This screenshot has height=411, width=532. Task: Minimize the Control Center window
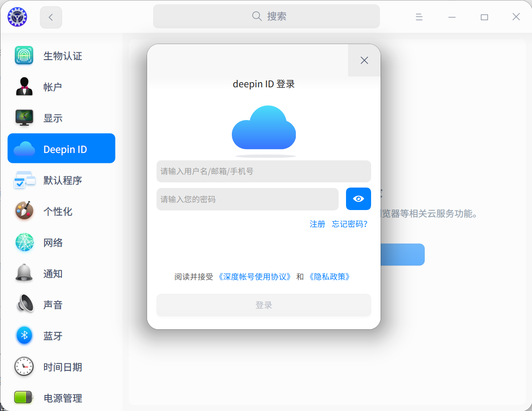pos(452,17)
